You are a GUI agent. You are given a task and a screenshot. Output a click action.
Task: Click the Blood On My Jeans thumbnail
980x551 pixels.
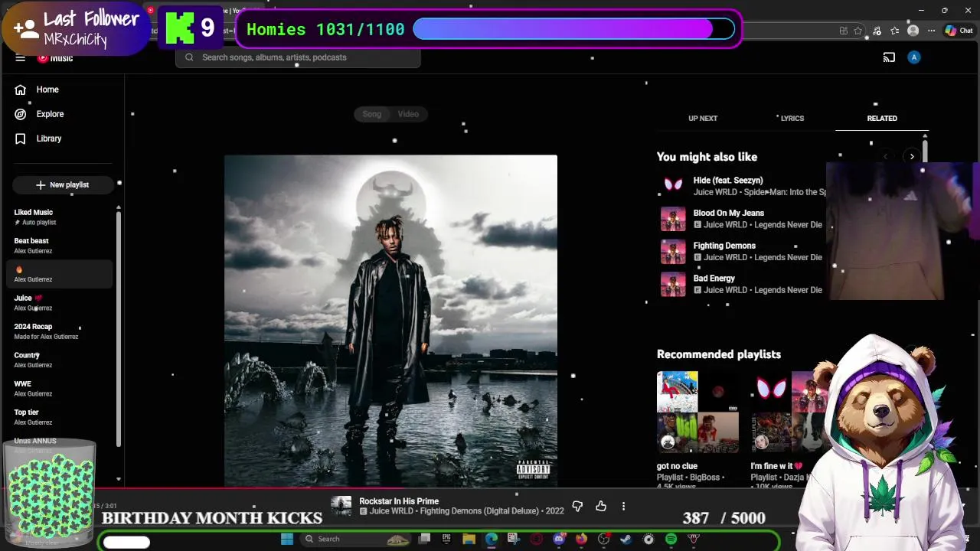point(673,219)
